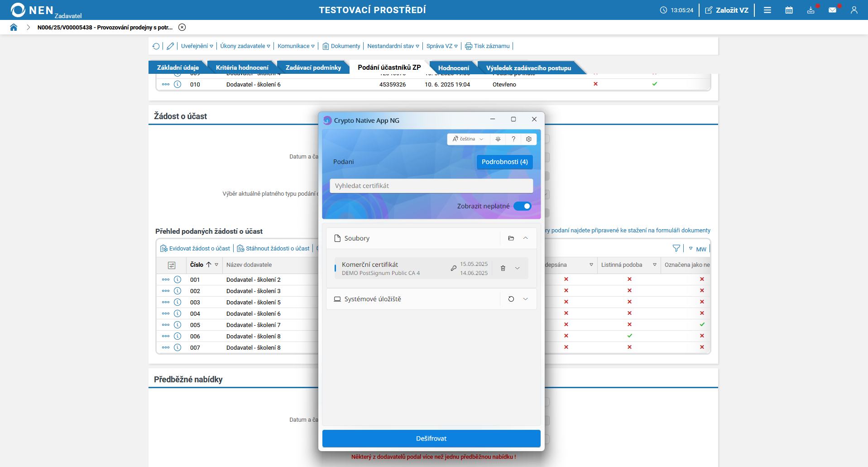Open the gear settings in Crypto Native App
This screenshot has width=868, height=467.
click(528, 139)
